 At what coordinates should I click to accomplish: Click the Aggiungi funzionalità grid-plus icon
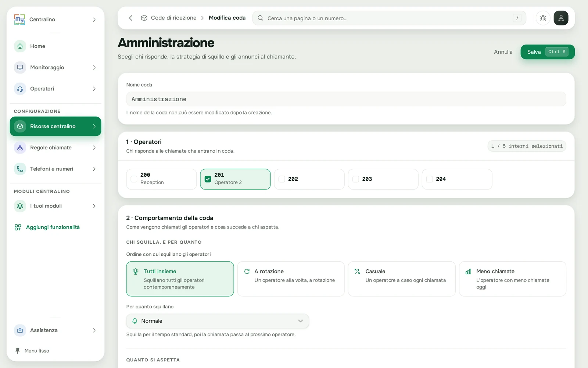tap(18, 227)
